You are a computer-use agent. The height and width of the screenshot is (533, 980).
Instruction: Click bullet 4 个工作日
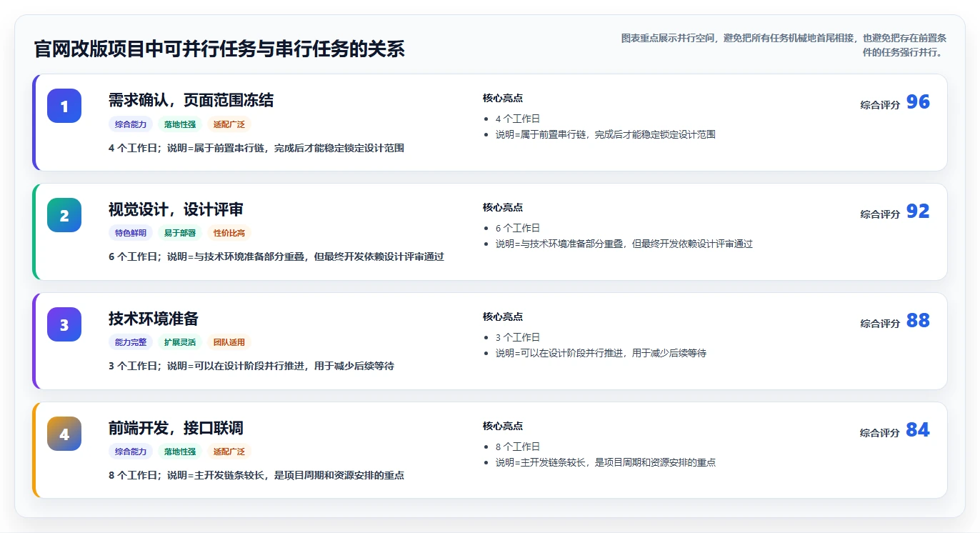(518, 119)
